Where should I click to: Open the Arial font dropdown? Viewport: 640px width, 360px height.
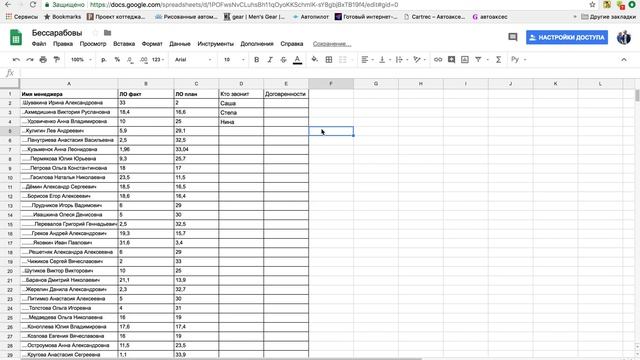(x=193, y=60)
